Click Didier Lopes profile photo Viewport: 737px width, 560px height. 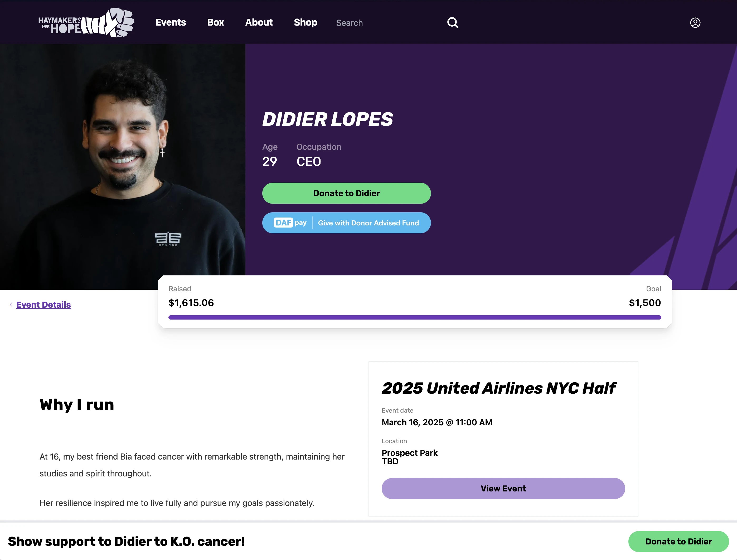[123, 167]
